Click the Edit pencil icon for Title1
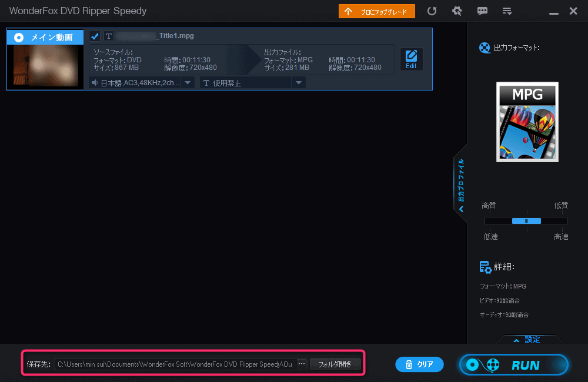Screen dimensions: 588x382 coord(411,59)
